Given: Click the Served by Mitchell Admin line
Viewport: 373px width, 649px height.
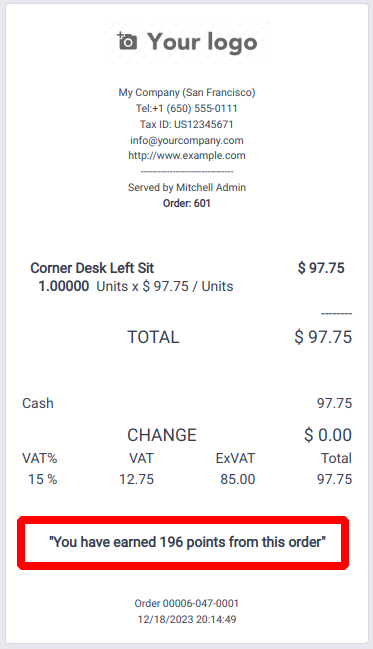Looking at the screenshot, I should pyautogui.click(x=187, y=187).
